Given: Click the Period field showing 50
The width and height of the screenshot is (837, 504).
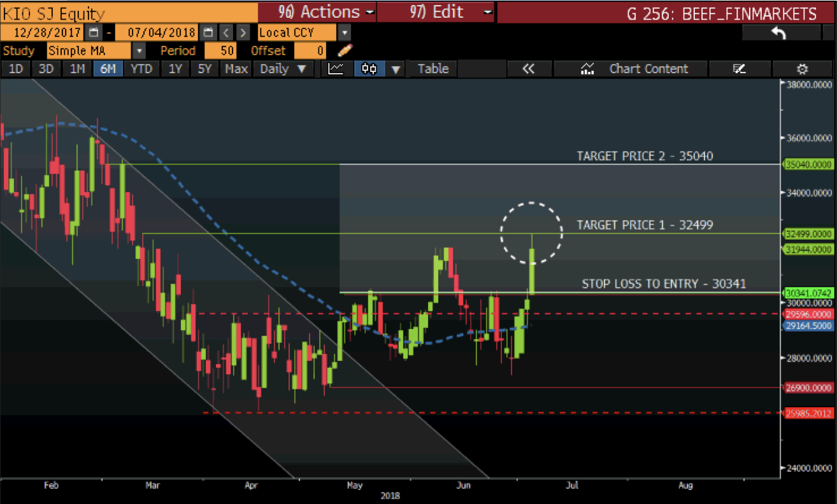Looking at the screenshot, I should [220, 50].
